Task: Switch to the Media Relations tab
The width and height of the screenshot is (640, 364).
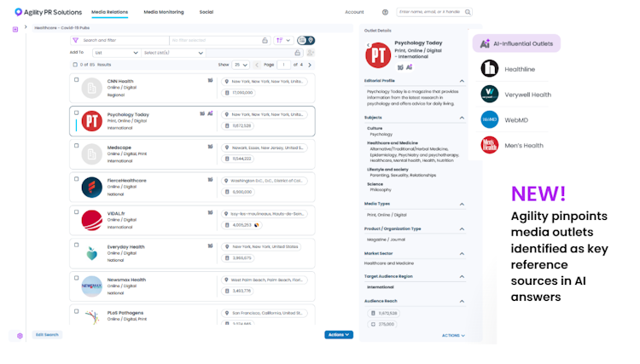Action: [109, 12]
